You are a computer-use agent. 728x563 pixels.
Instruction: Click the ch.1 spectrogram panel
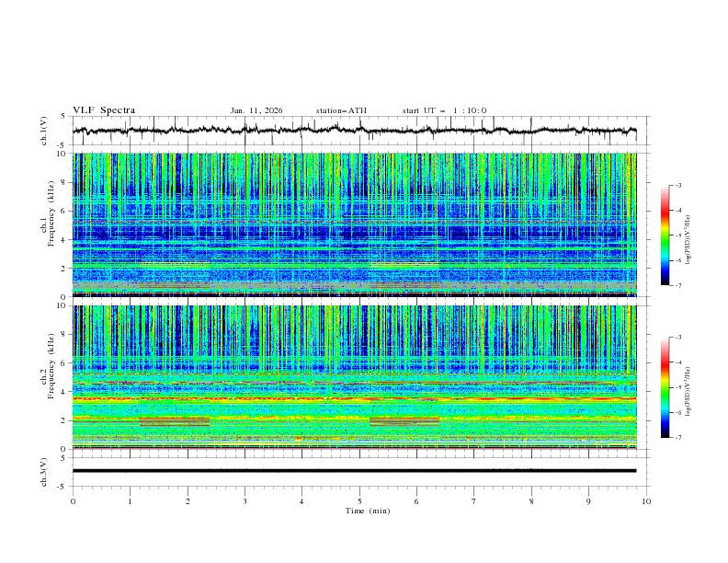coord(355,224)
